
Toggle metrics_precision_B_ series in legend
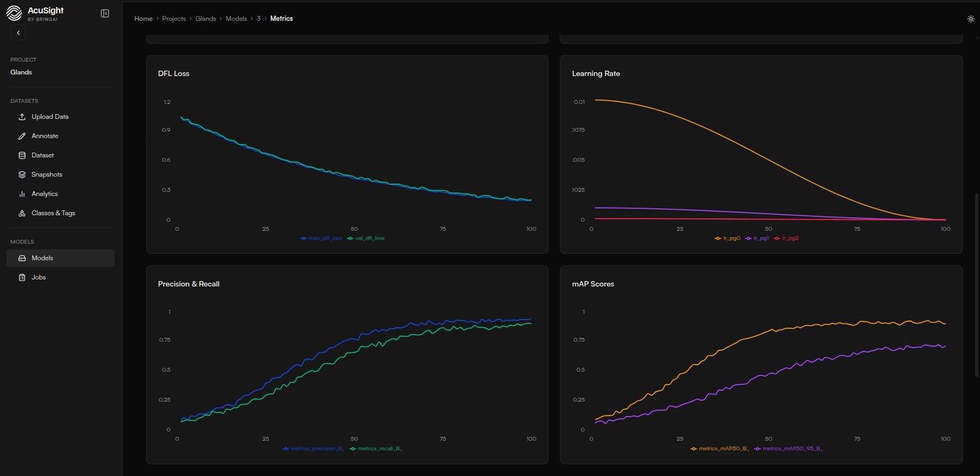tap(314, 449)
